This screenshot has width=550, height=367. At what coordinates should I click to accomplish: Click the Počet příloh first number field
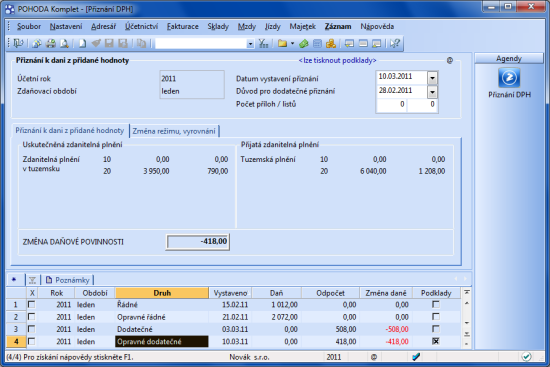tap(391, 105)
